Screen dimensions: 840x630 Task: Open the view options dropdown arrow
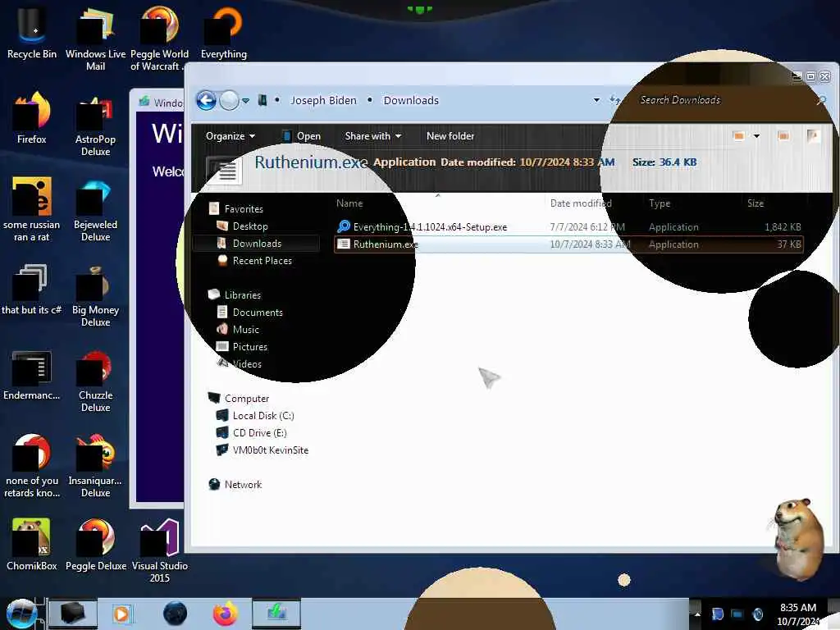756,136
